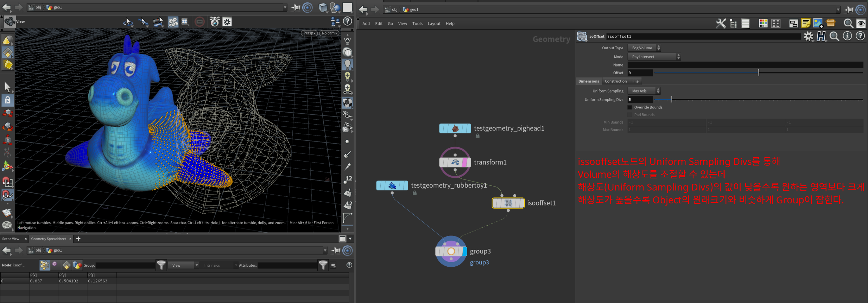
Task: Open the network editor search magnifier
Action: pos(848,24)
